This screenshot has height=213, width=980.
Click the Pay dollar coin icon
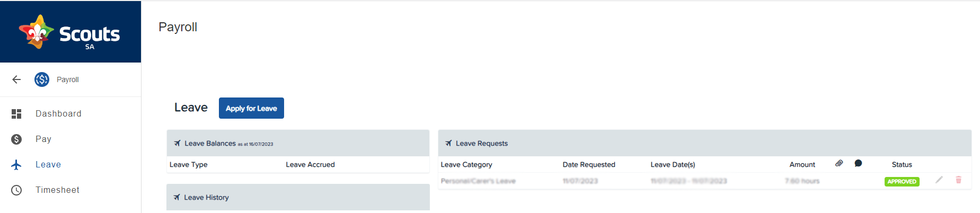(16, 139)
